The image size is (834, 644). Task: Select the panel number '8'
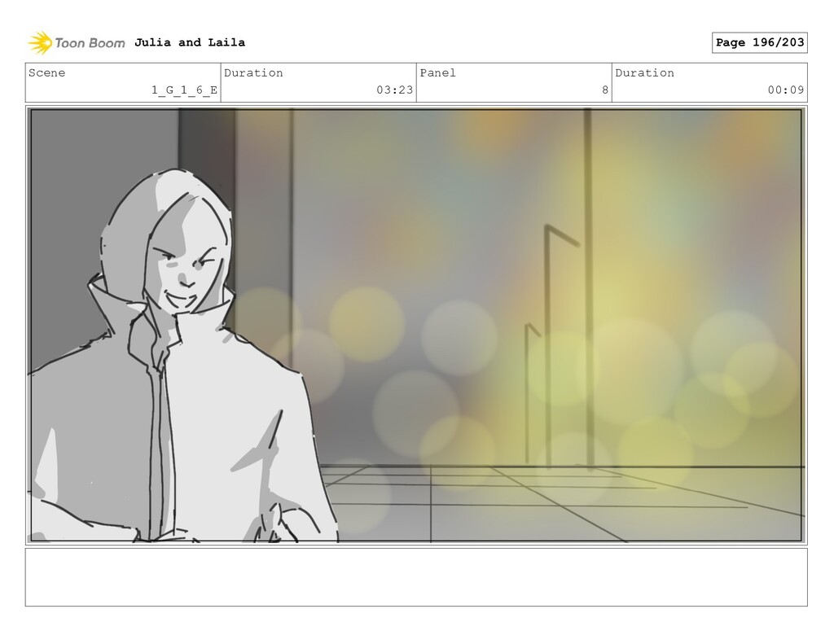[605, 90]
